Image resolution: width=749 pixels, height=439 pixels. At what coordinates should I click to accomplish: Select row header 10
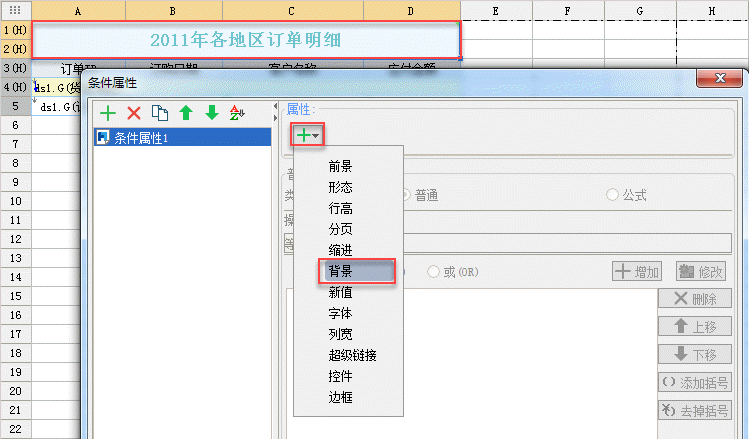tap(16, 201)
